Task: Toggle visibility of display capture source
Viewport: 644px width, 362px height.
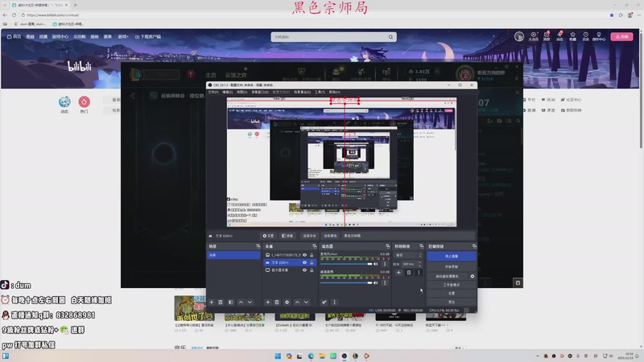Action: [304, 270]
